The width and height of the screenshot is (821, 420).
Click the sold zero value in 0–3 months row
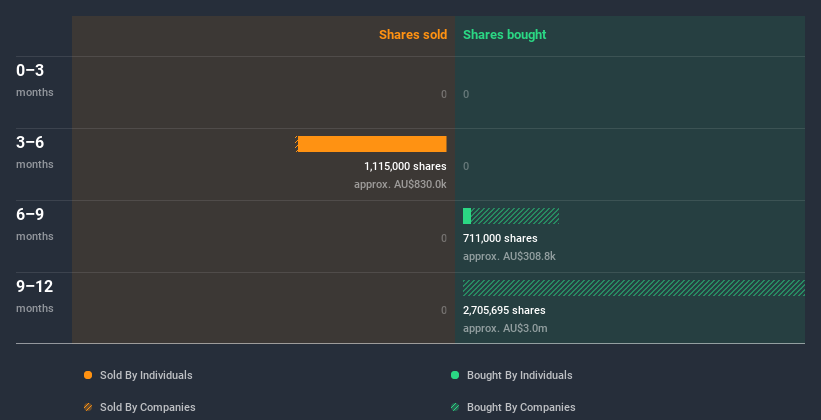[x=444, y=94]
